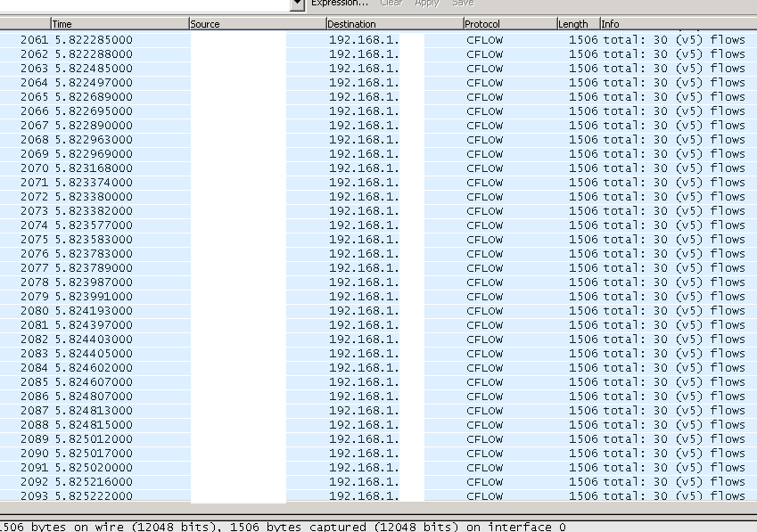
Task: Select packet 2070 at time 5.823168000
Action: coord(378,168)
